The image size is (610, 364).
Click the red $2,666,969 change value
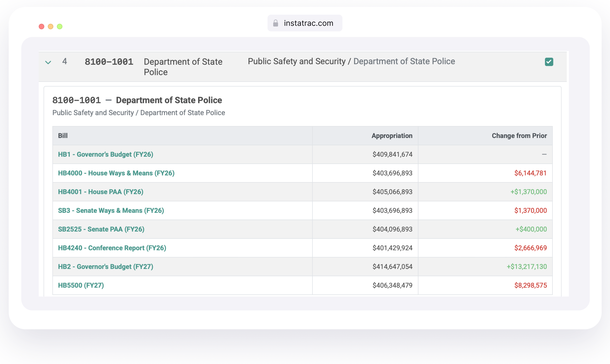point(530,248)
